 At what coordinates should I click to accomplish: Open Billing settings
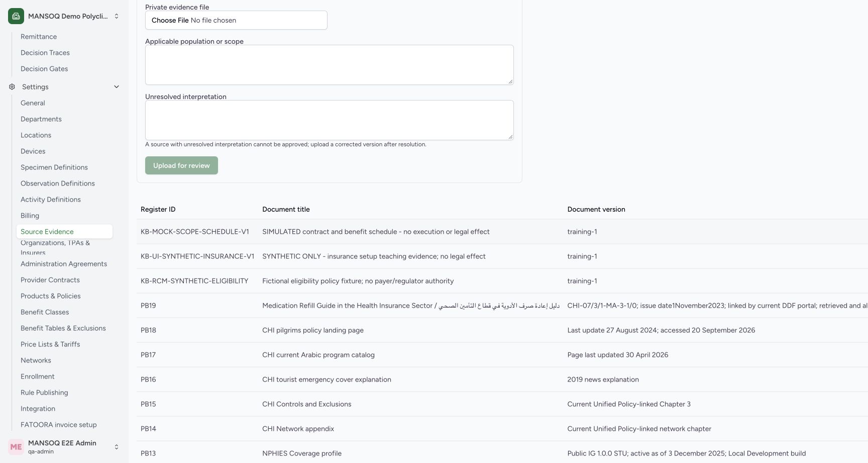pos(30,216)
